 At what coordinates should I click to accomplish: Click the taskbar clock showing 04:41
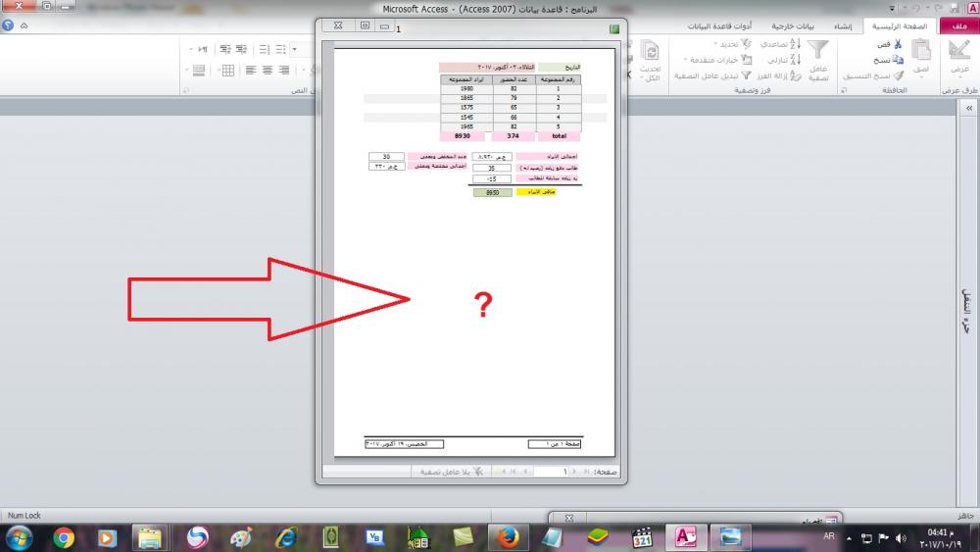tap(941, 537)
